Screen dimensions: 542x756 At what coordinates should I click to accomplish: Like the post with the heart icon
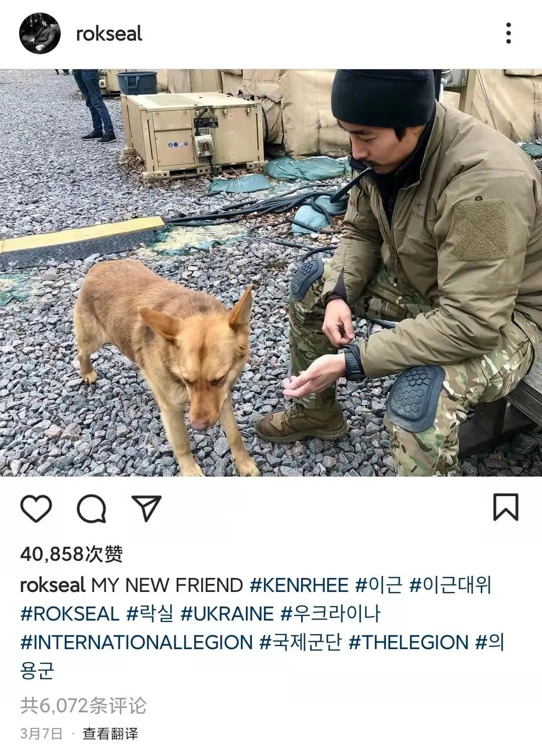point(36,509)
